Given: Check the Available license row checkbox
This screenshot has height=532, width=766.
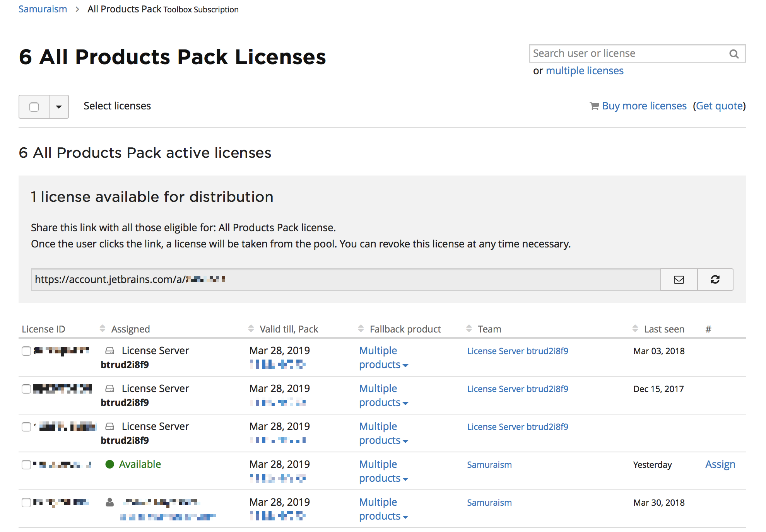Looking at the screenshot, I should [26, 465].
